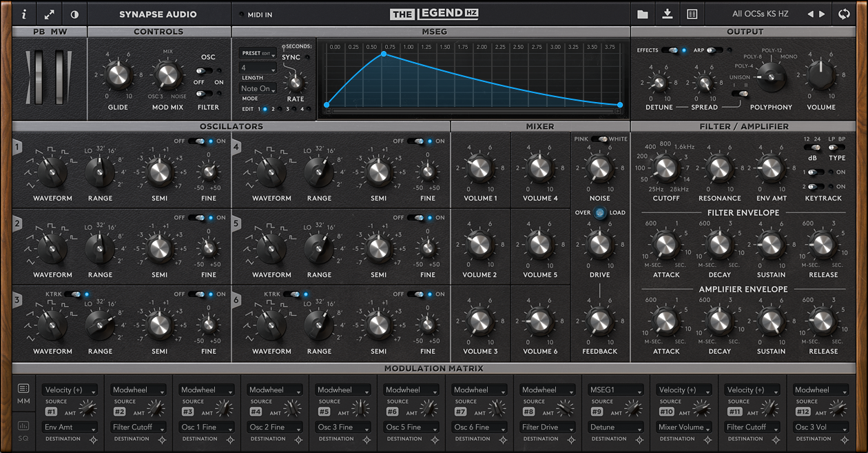The image size is (868, 453).
Task: Click the #1 modulation slot button
Action: click(x=52, y=412)
